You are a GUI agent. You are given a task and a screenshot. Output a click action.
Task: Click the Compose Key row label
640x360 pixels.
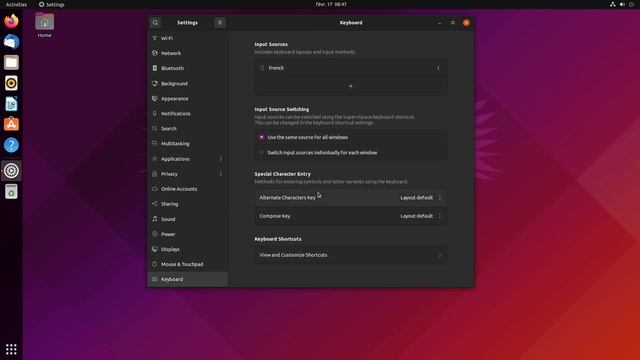(x=275, y=216)
